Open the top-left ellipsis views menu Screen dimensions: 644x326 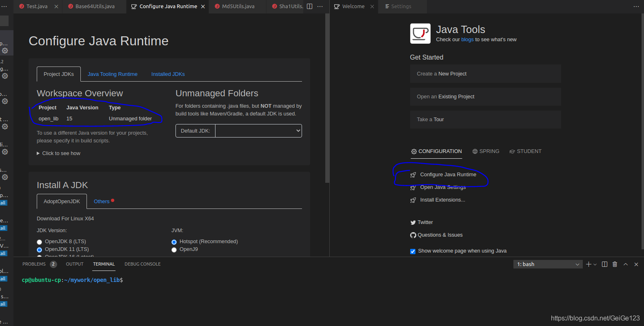[x=4, y=7]
